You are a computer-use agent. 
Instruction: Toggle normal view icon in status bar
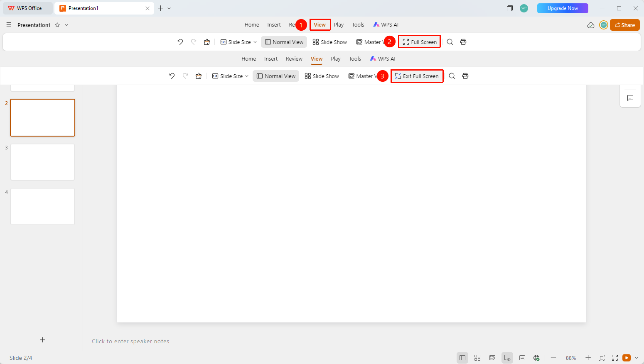click(x=462, y=358)
